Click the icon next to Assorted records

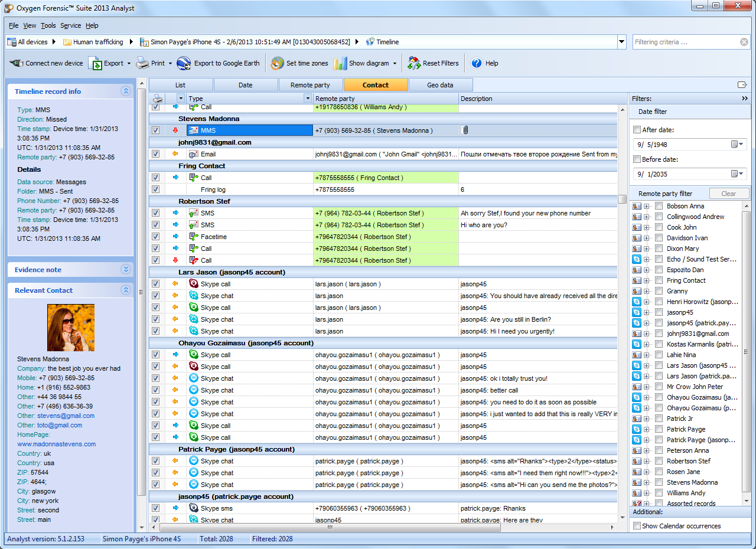(x=637, y=504)
